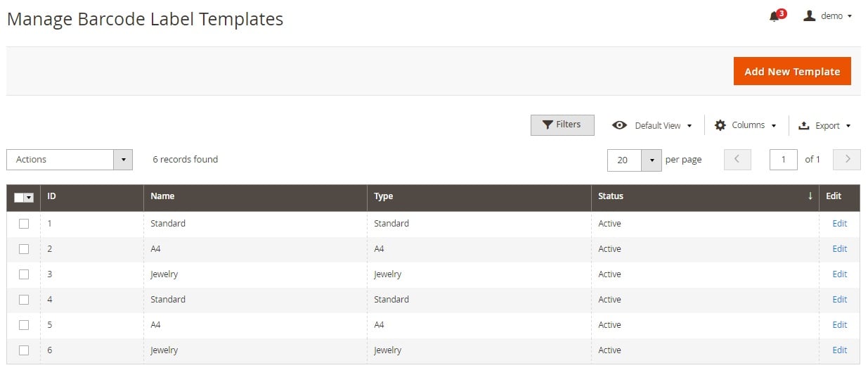Open Edit link for Jewelry template ID 6
Image resolution: width=868 pixels, height=375 pixels.
point(839,350)
